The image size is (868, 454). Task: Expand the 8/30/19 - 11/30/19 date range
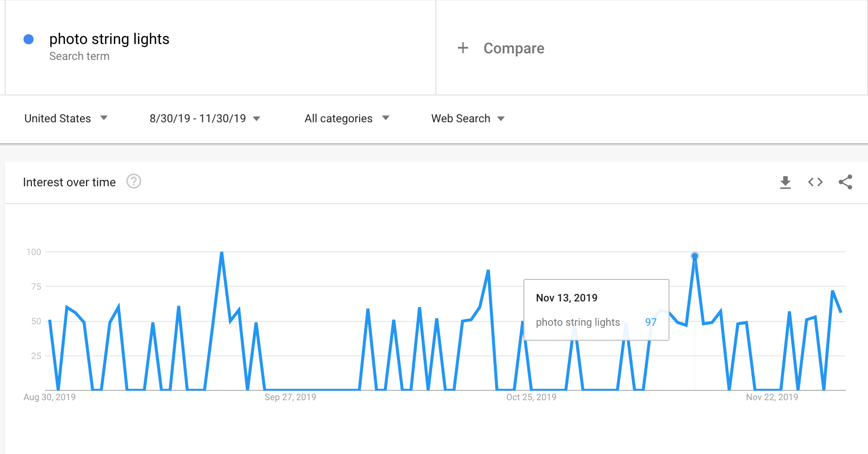205,118
